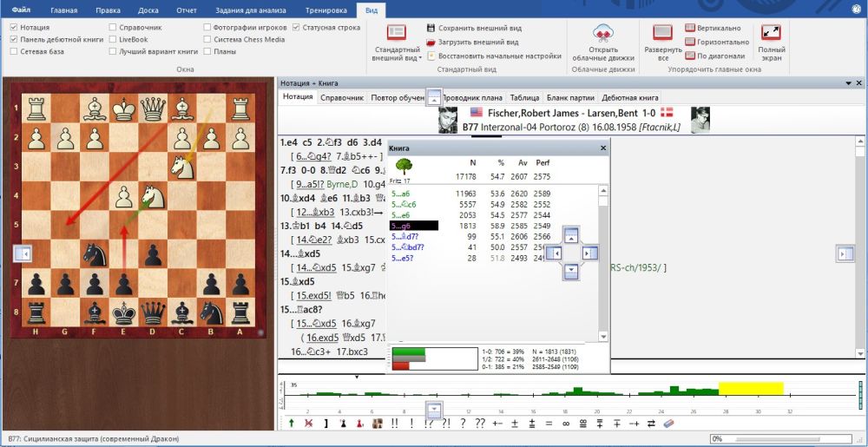The height and width of the screenshot is (447, 868).
Task: Click the right docking arrow in Книга
Action: [x=589, y=253]
